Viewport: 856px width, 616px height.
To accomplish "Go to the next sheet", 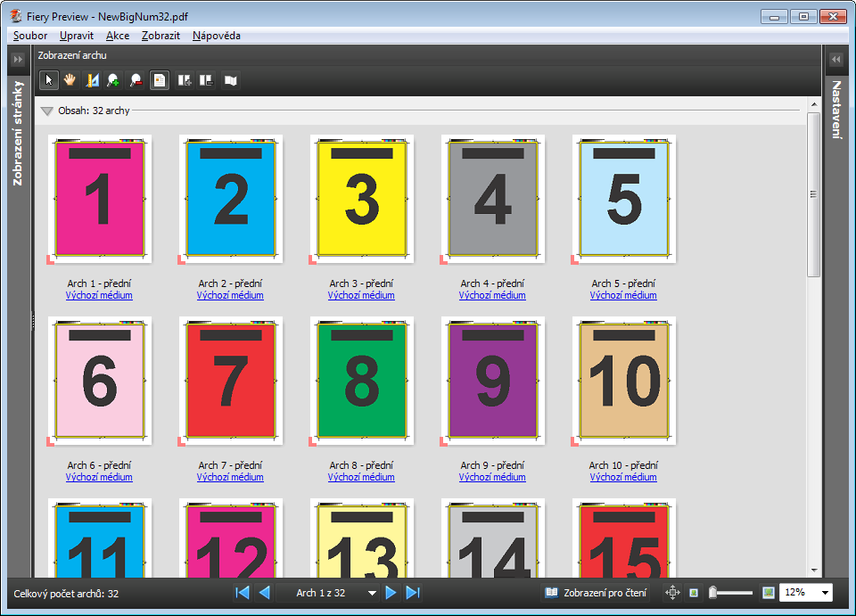I will (x=391, y=593).
